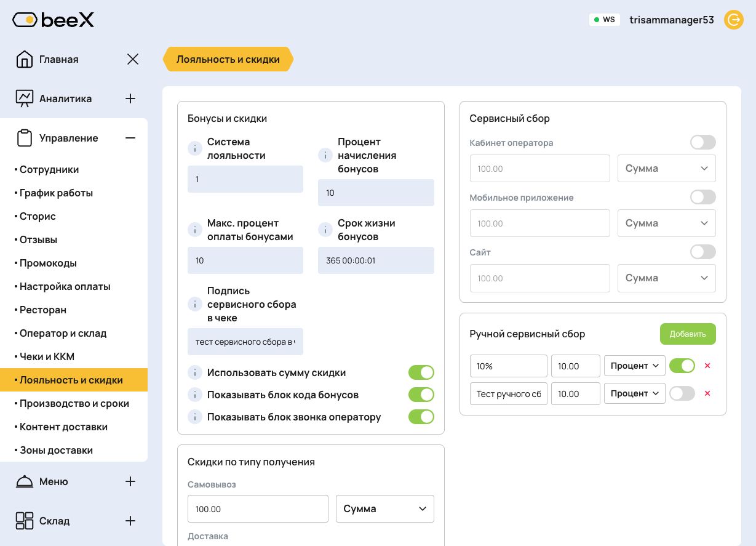Screen dimensions: 756x546
Task: Open График работы in the sidebar
Action: point(74,193)
